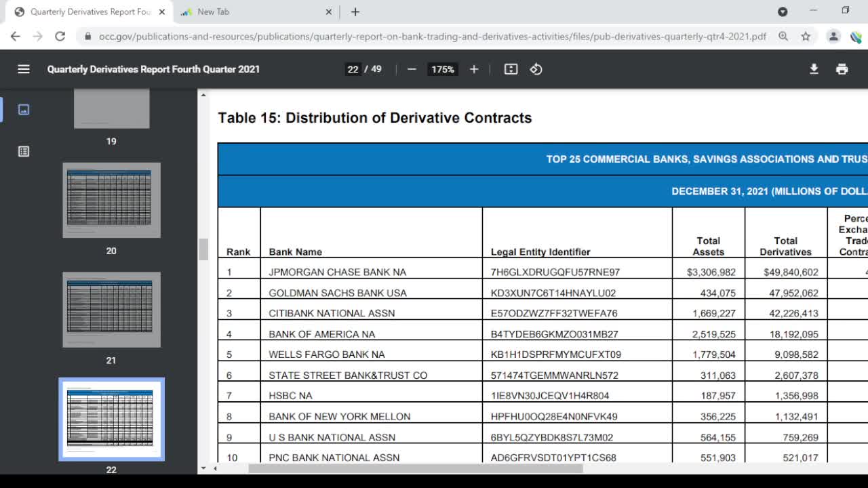Go back in browser history
Image resolution: width=868 pixels, height=488 pixels.
pos(16,37)
